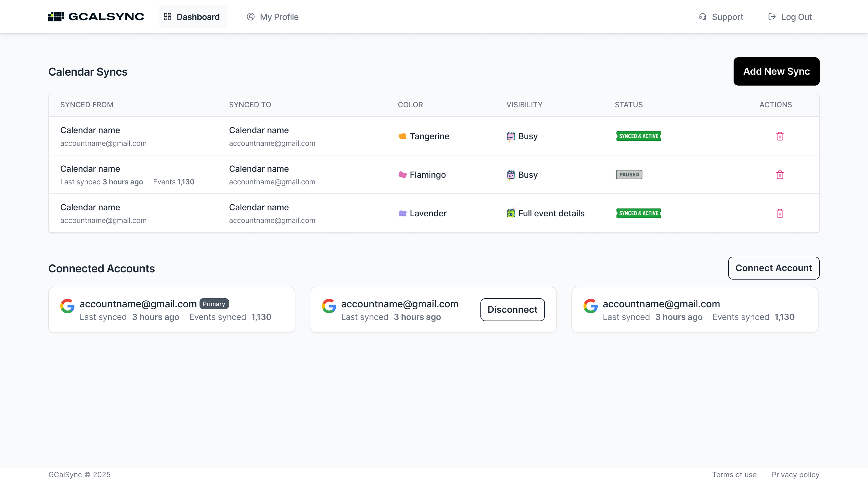
Task: Log out of the account
Action: [x=790, y=17]
